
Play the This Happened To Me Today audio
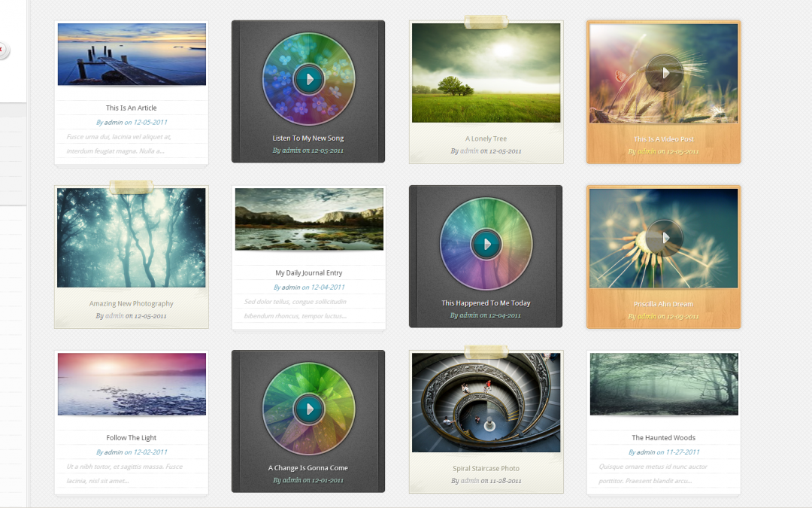point(486,244)
